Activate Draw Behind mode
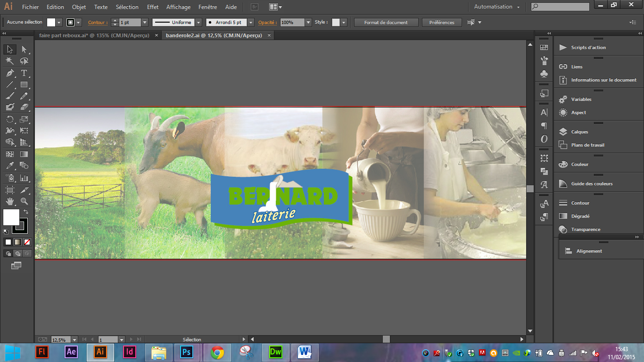This screenshot has height=362, width=644. (17, 254)
